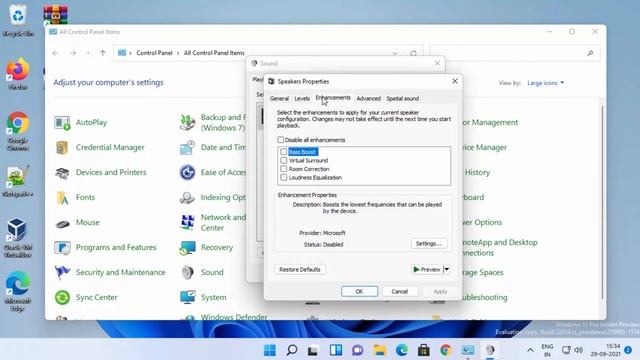Open the Recovery icon
640x360 pixels.
[187, 247]
